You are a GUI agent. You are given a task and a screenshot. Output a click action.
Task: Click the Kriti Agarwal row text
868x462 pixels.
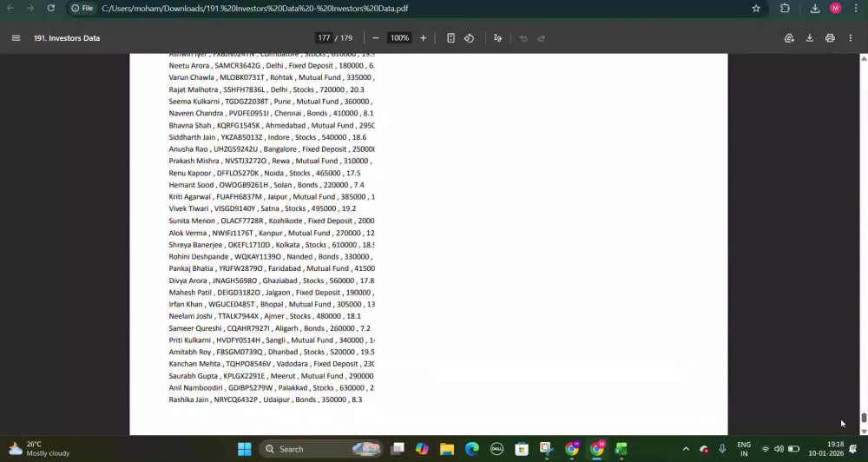pyautogui.click(x=272, y=196)
